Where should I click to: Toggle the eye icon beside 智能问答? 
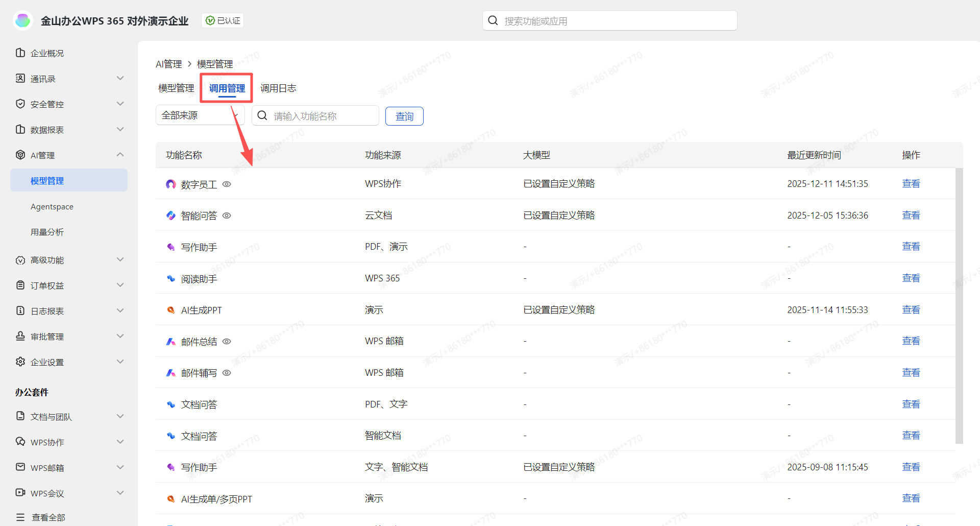[x=227, y=216]
